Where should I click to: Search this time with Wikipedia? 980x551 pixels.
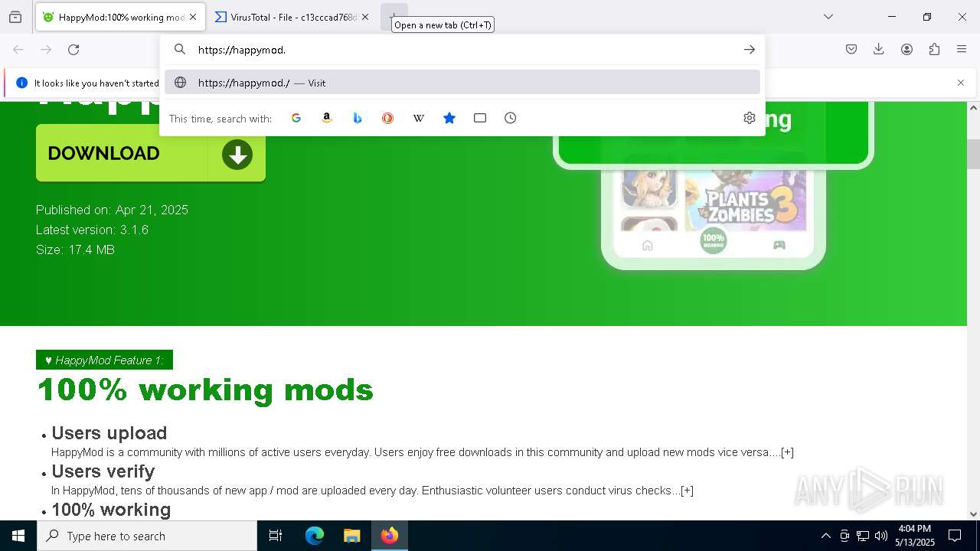(419, 118)
